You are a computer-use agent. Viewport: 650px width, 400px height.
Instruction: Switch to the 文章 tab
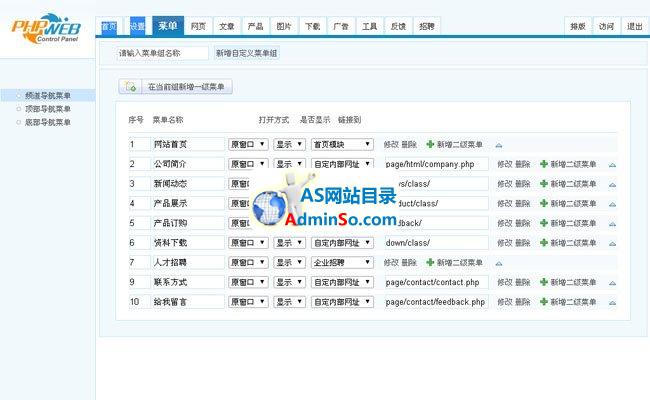[x=227, y=27]
